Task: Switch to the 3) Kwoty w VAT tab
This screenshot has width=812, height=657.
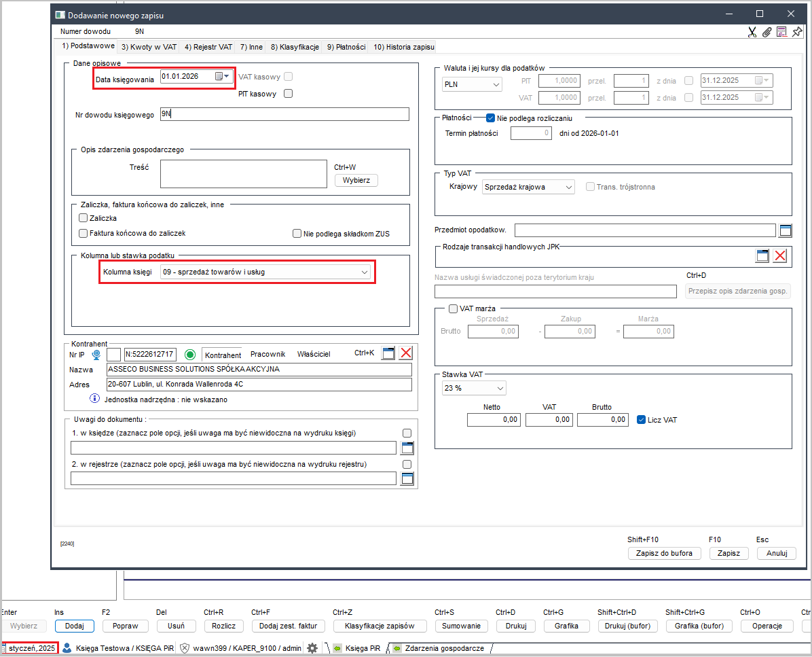Action: [x=149, y=47]
